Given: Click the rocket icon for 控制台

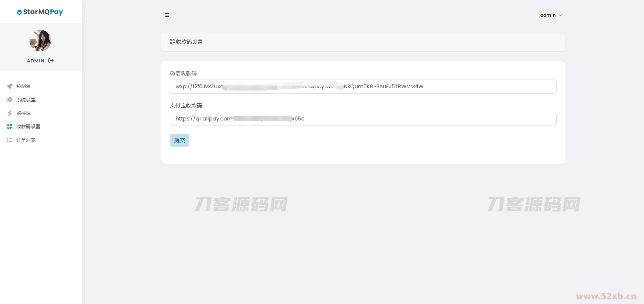Looking at the screenshot, I should click(10, 86).
